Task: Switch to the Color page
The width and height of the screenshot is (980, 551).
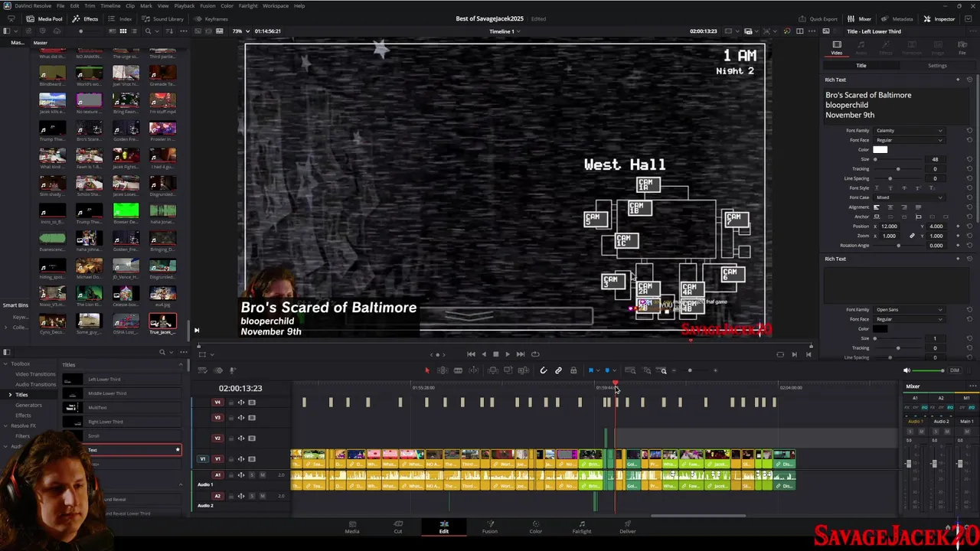Action: 536,527
